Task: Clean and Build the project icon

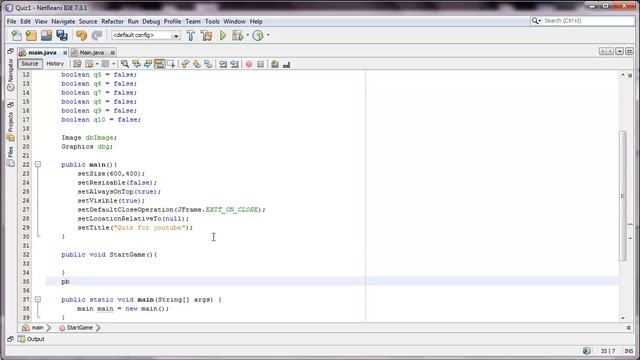Action: coord(207,36)
